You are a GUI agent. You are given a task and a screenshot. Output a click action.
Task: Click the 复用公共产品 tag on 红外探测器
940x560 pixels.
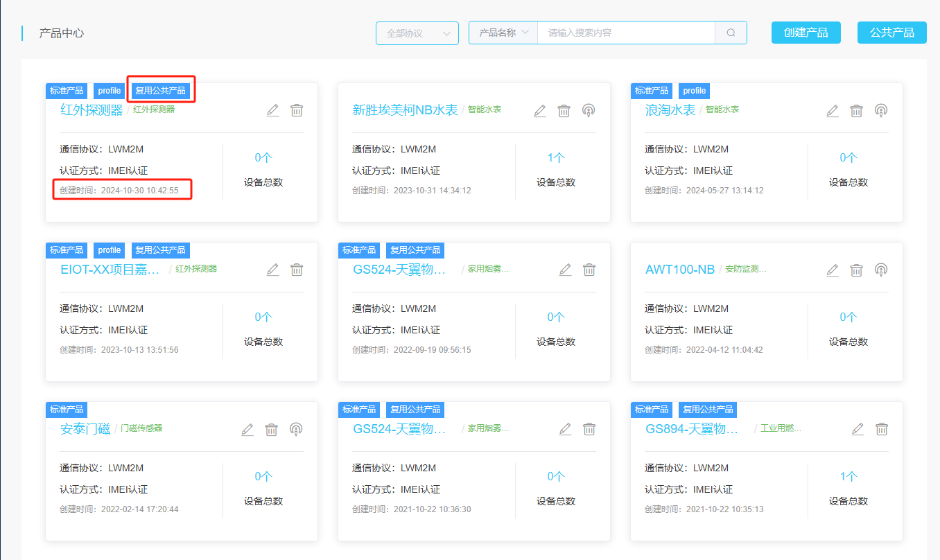(160, 91)
